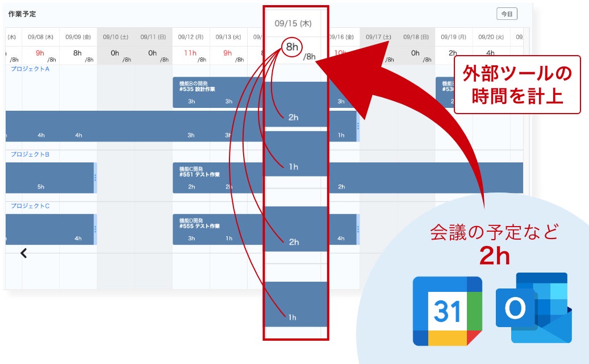589x364 pixels.
Task: Click the 09/18 (日) date header
Action: coord(416,37)
